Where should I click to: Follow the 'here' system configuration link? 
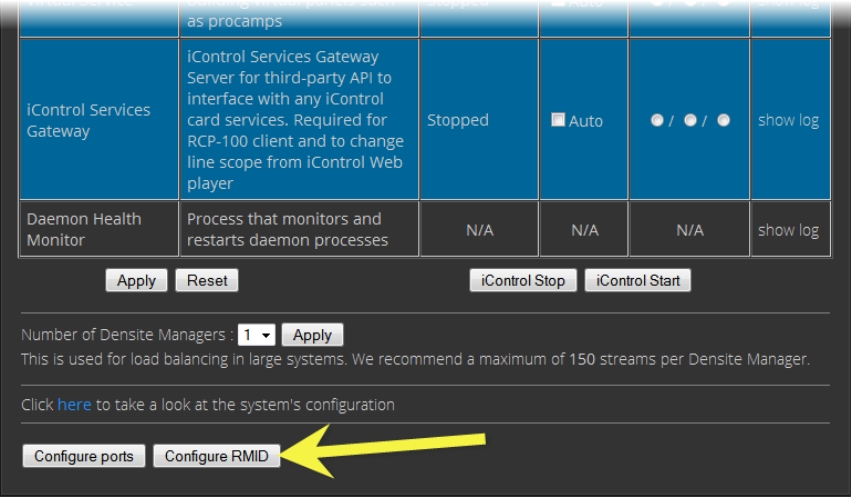[x=74, y=405]
